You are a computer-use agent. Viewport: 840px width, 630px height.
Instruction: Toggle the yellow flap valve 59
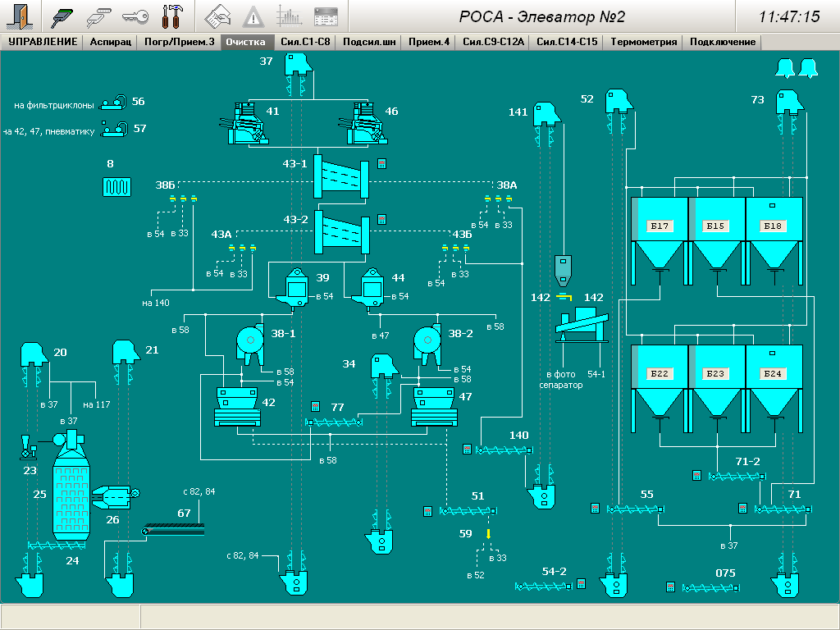pyautogui.click(x=489, y=534)
